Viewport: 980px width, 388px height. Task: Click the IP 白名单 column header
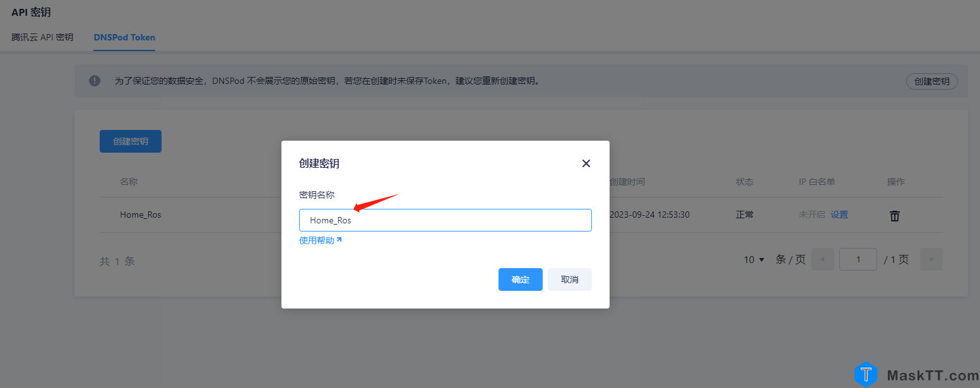[x=817, y=182]
